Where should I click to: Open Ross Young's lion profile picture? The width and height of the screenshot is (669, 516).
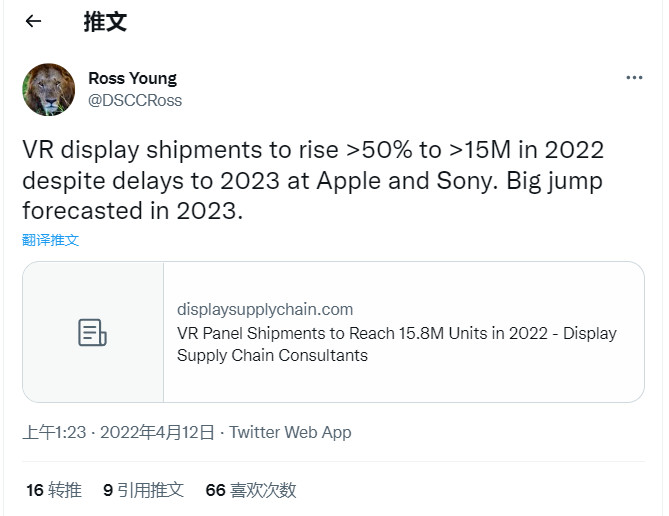pyautogui.click(x=49, y=90)
